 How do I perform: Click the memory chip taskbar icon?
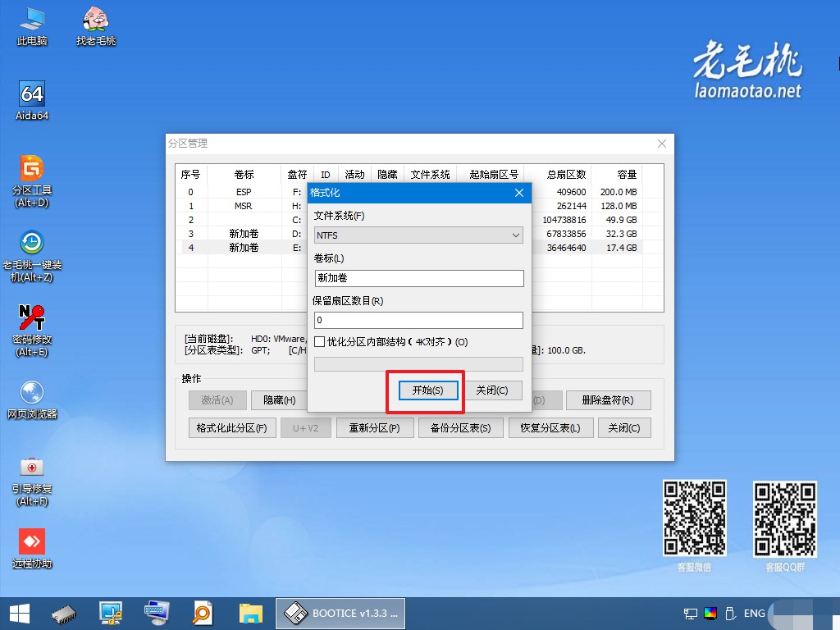point(64,614)
